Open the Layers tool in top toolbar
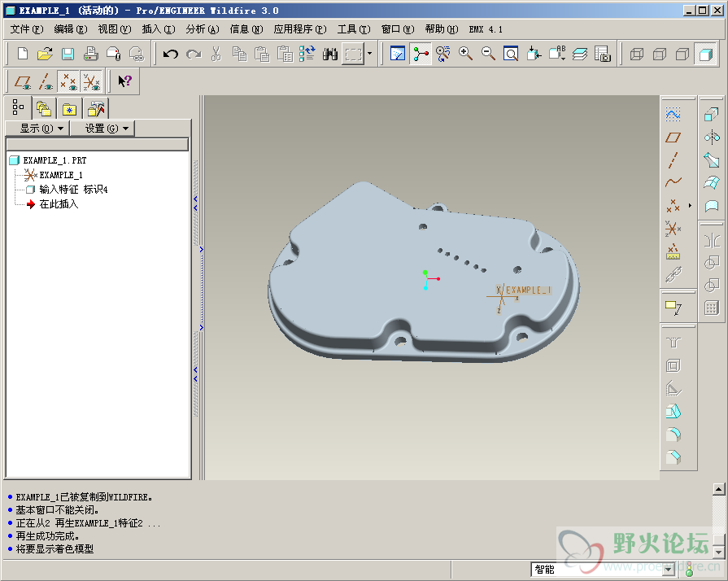 pyautogui.click(x=579, y=54)
